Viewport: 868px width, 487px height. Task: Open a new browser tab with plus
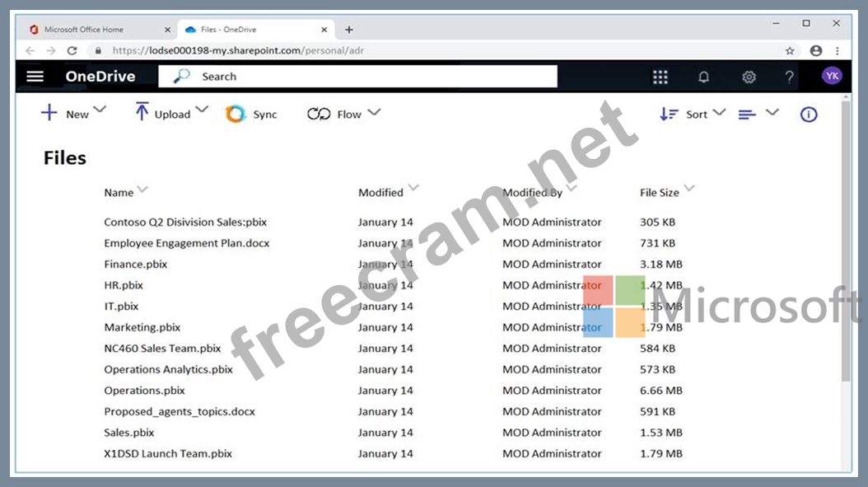click(x=348, y=30)
